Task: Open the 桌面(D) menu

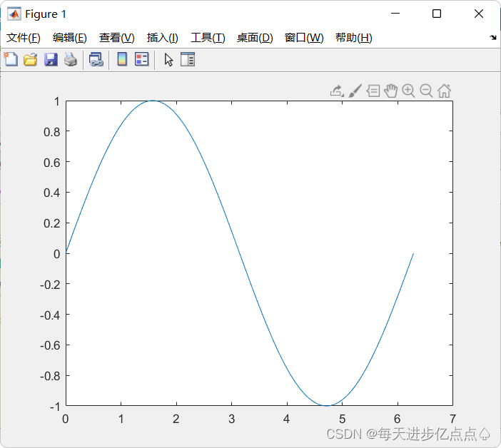Action: pos(255,38)
